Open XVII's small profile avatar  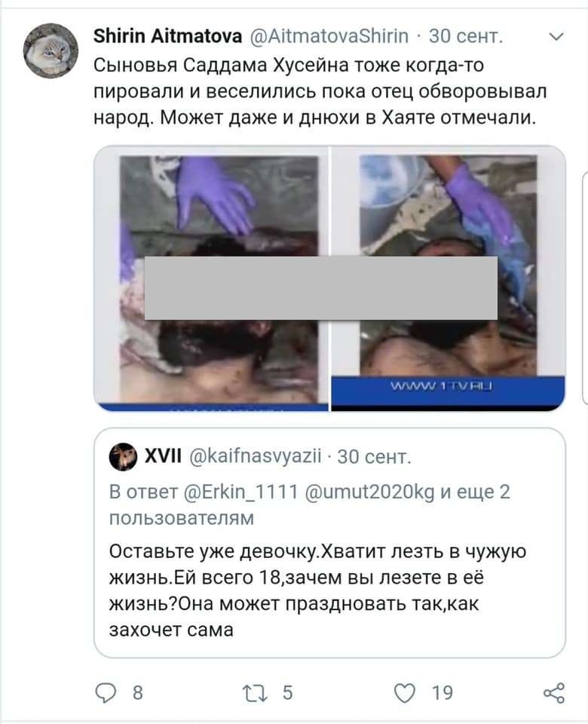123,457
